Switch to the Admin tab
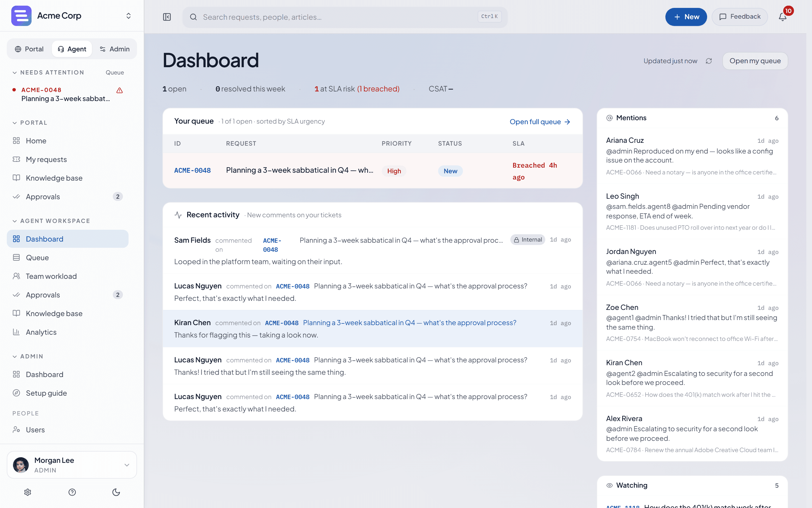 [x=114, y=49]
